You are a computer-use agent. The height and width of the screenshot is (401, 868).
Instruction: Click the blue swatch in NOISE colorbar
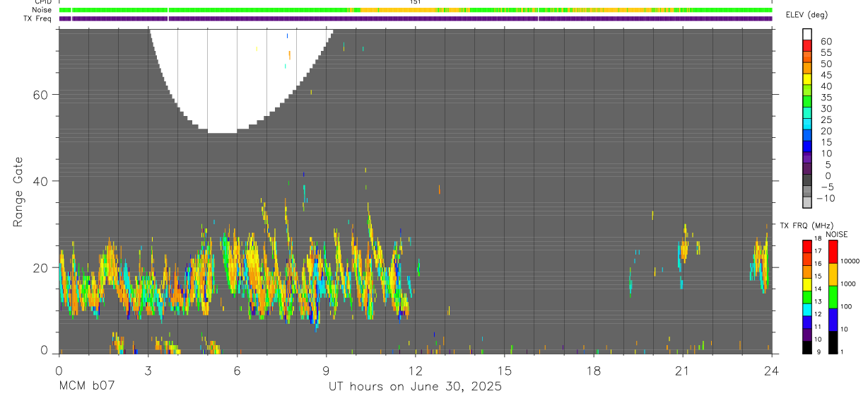(833, 320)
